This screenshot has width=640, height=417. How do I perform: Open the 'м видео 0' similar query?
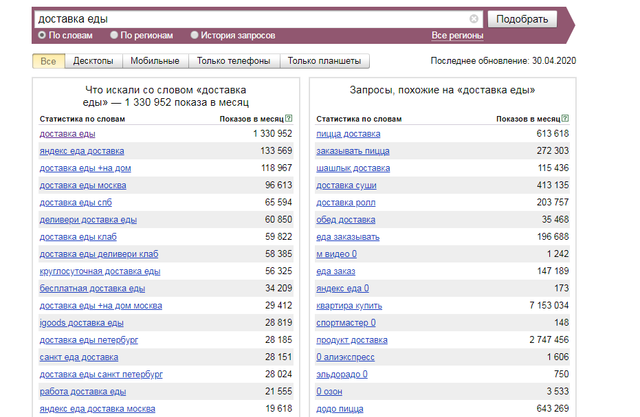tap(337, 254)
